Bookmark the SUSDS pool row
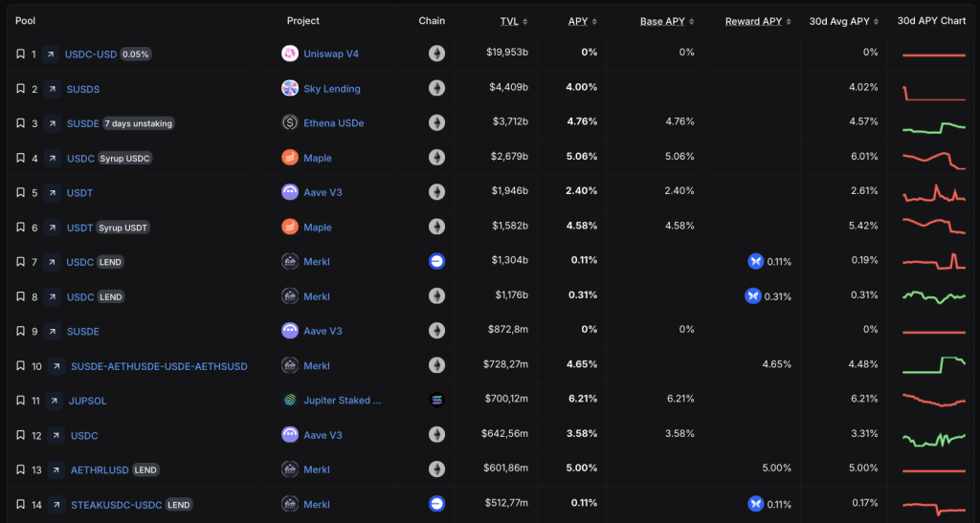980x523 pixels. 20,89
